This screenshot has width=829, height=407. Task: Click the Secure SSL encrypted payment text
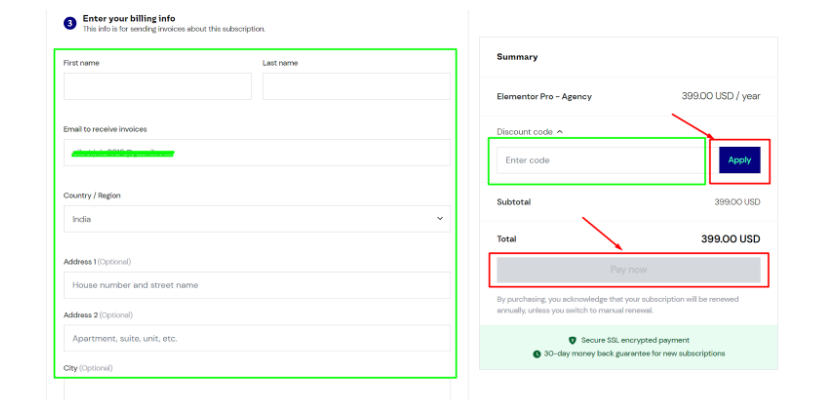(x=635, y=340)
